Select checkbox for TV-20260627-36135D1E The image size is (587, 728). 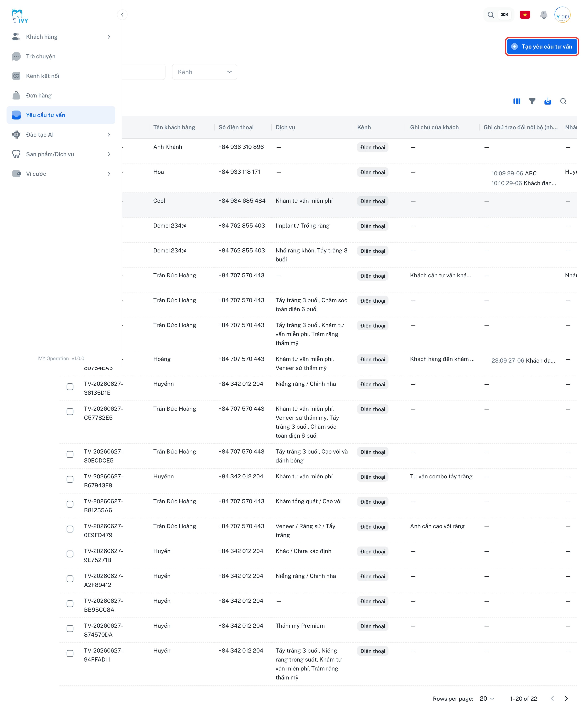click(70, 387)
